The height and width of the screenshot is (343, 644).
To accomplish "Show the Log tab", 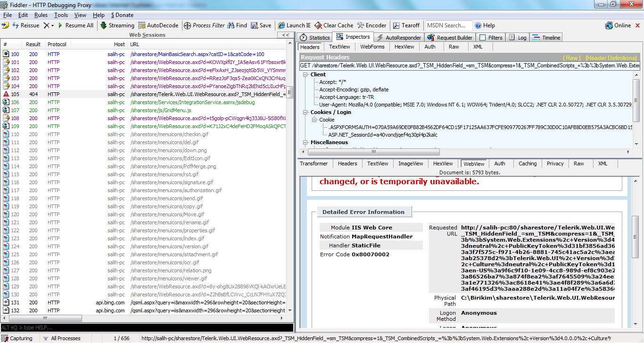I will point(518,38).
